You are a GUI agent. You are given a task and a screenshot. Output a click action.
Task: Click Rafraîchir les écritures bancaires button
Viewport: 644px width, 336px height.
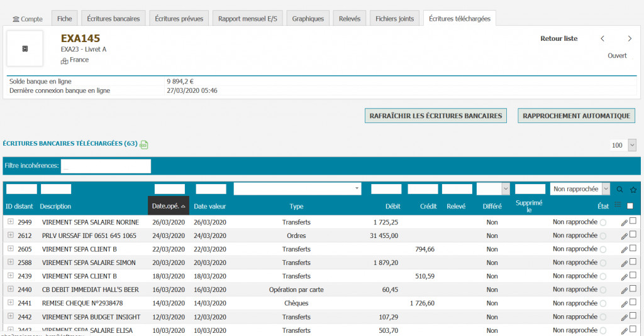[x=435, y=116]
